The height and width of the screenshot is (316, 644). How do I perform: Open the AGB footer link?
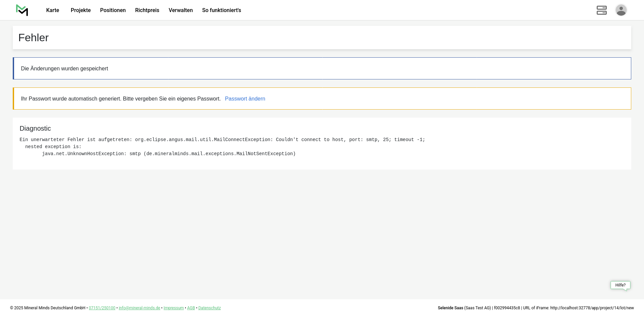[191, 308]
